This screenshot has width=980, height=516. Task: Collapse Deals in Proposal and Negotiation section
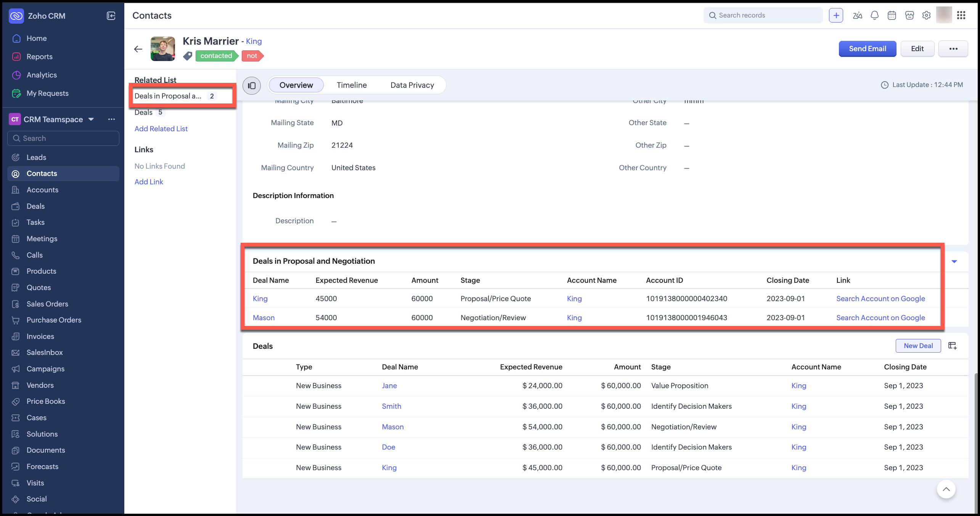(x=954, y=261)
